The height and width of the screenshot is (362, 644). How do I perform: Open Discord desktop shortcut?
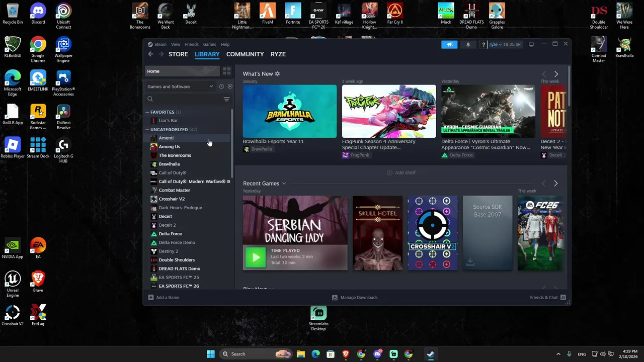point(38,14)
